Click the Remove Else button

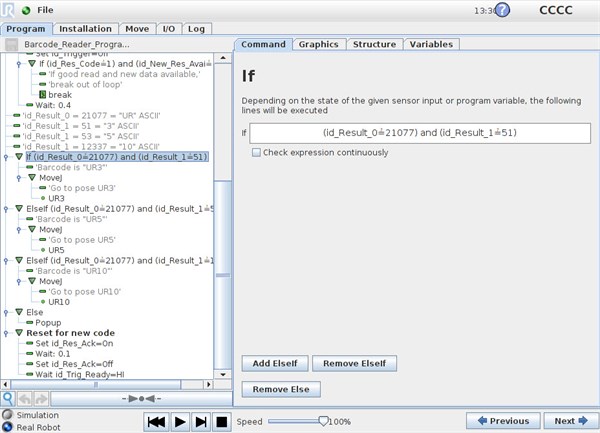pos(281,389)
